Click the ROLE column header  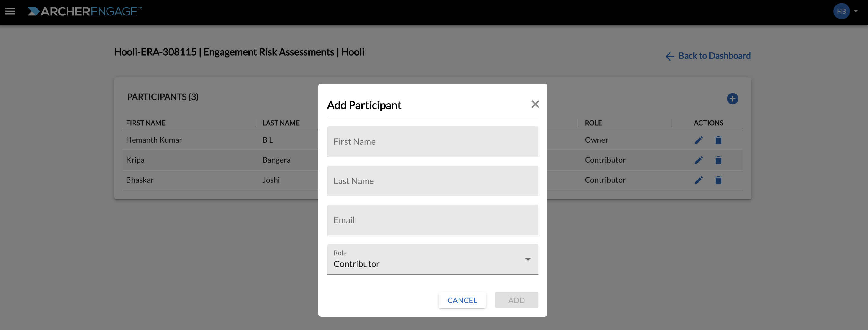coord(593,123)
